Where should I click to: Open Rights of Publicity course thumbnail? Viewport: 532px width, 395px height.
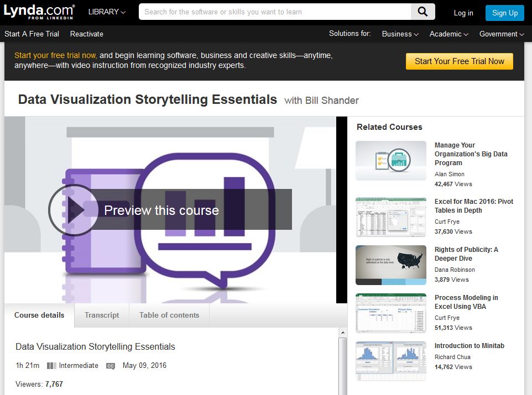pyautogui.click(x=390, y=265)
